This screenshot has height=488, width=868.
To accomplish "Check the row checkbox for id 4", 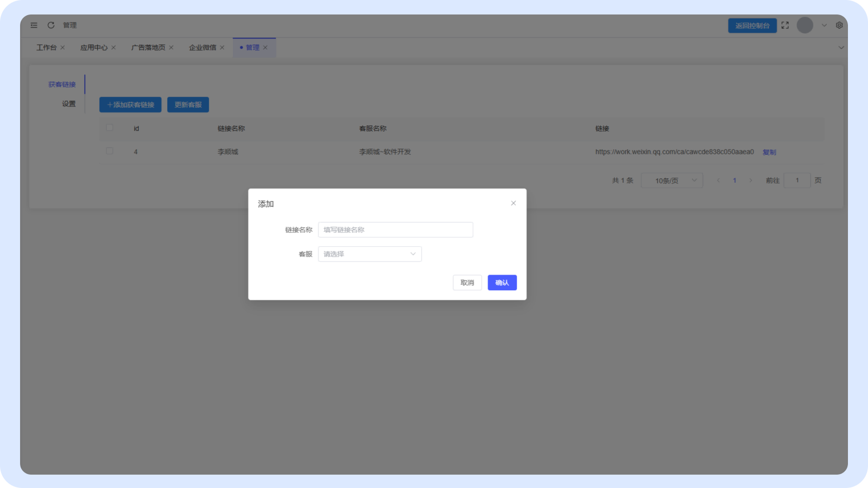I will pyautogui.click(x=110, y=151).
